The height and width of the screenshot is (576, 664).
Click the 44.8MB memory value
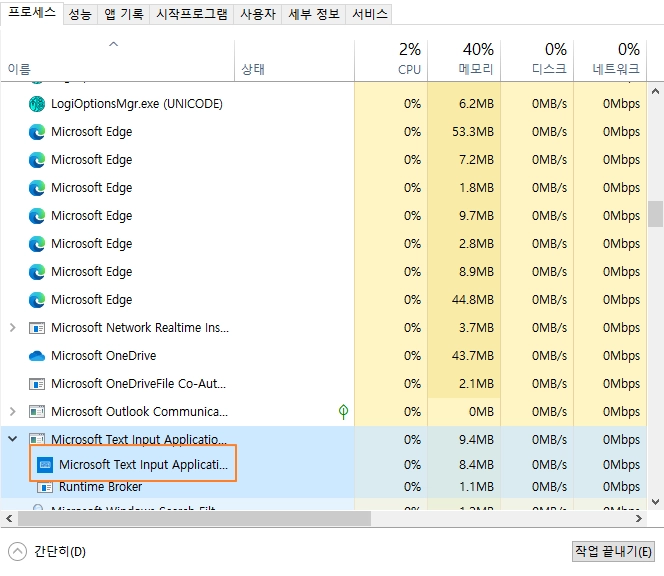pyautogui.click(x=473, y=300)
